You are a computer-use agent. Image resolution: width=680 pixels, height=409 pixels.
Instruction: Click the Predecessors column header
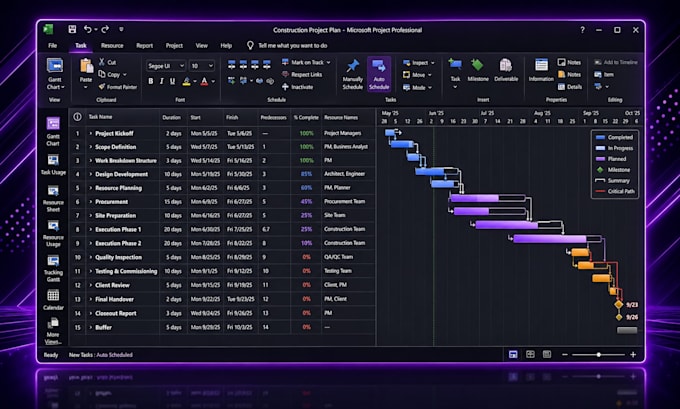coord(273,117)
